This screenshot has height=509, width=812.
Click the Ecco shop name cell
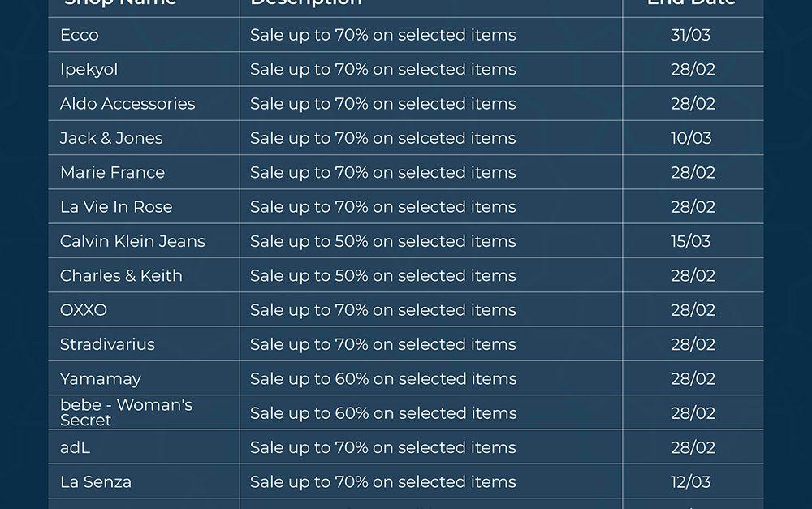point(80,35)
